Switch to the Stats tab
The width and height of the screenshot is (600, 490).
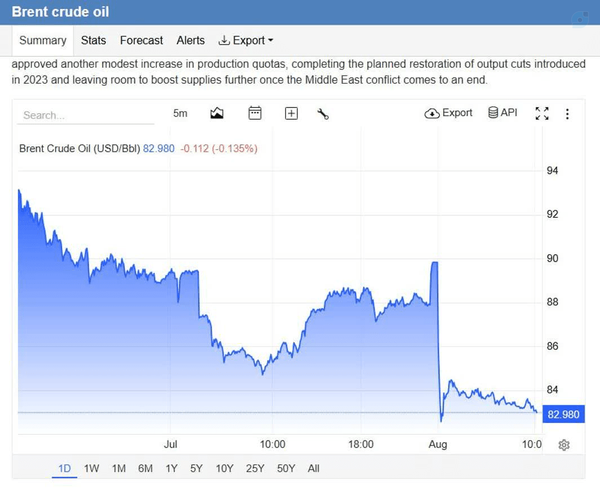point(93,40)
